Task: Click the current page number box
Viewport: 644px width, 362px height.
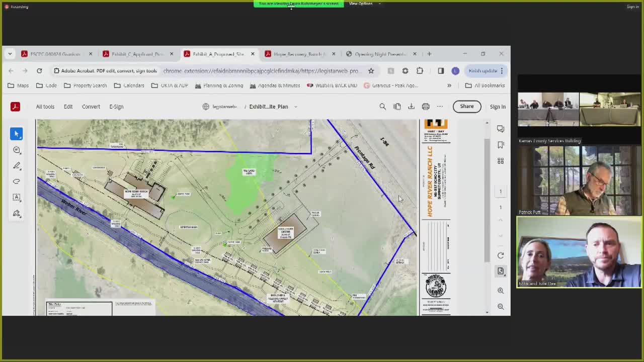Action: (x=501, y=191)
